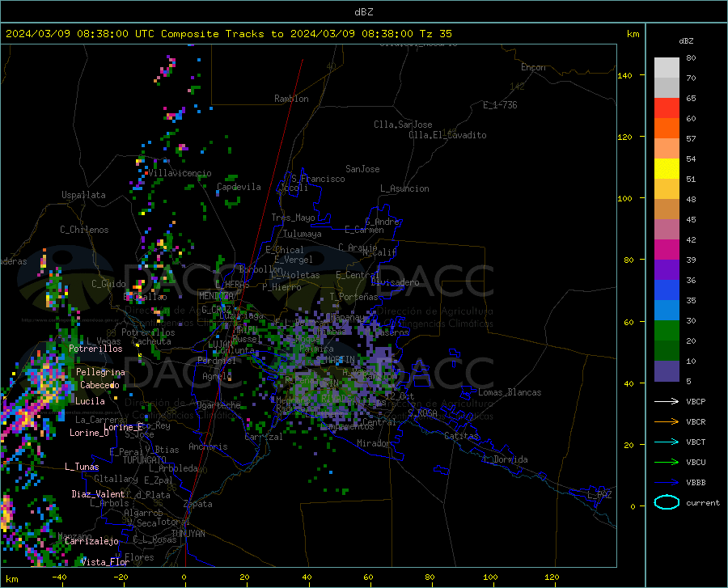This screenshot has height=588, width=728.
Task: Click the 'Cabecedo' map label
Action: coord(99,385)
